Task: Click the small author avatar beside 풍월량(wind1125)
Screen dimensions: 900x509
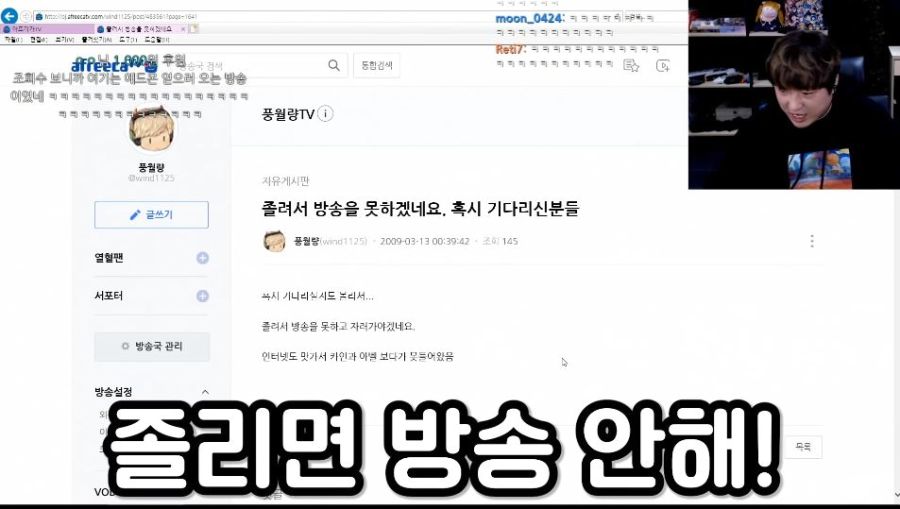Action: (274, 241)
